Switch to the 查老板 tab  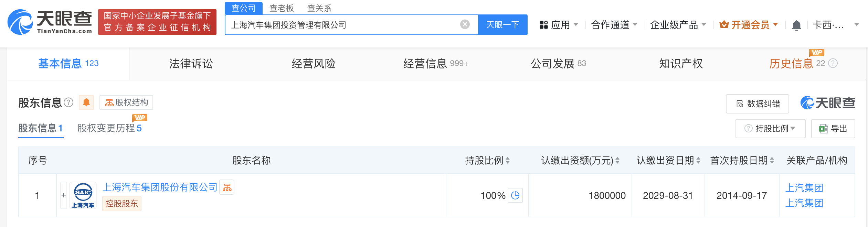coord(282,8)
